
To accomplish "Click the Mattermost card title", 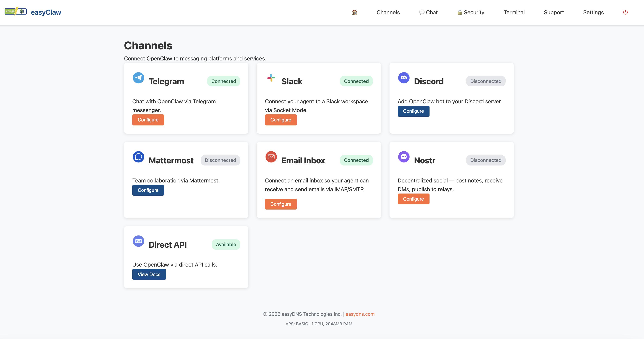I will click(171, 161).
